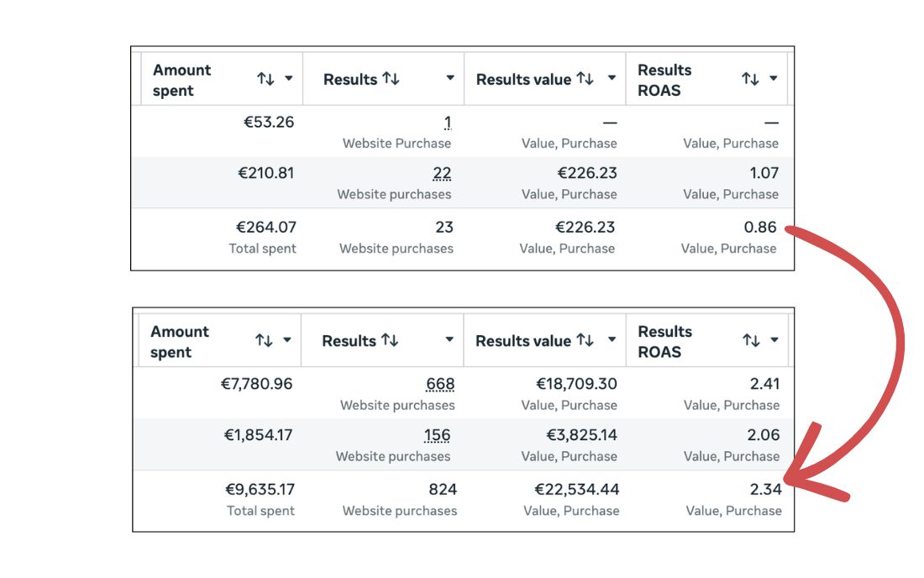The height and width of the screenshot is (578, 924).
Task: Open Results ROAS dropdown in lower table
Action: [774, 340]
